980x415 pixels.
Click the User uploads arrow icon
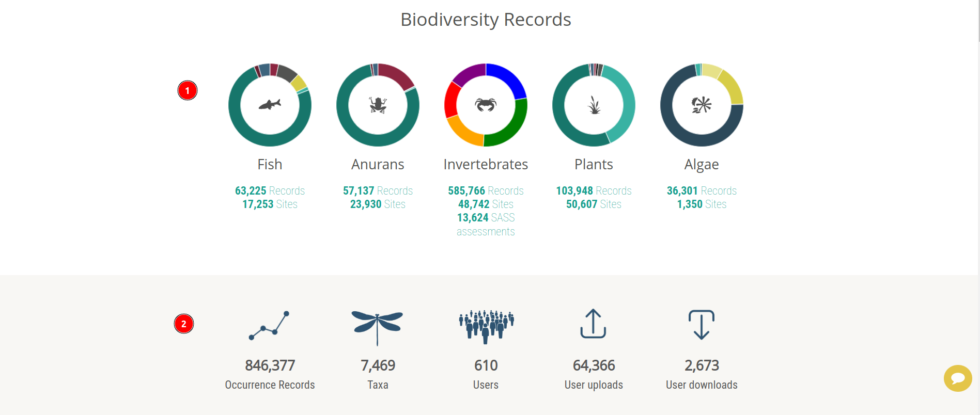pyautogui.click(x=593, y=324)
